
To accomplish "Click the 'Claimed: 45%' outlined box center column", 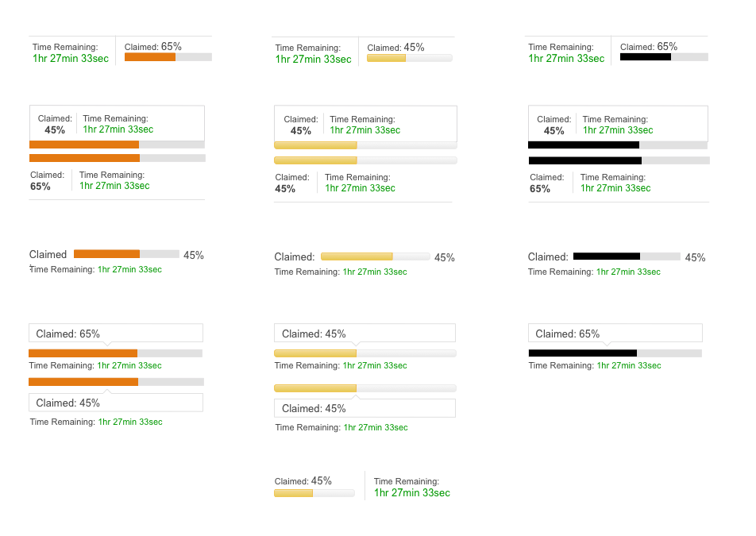I will [364, 333].
